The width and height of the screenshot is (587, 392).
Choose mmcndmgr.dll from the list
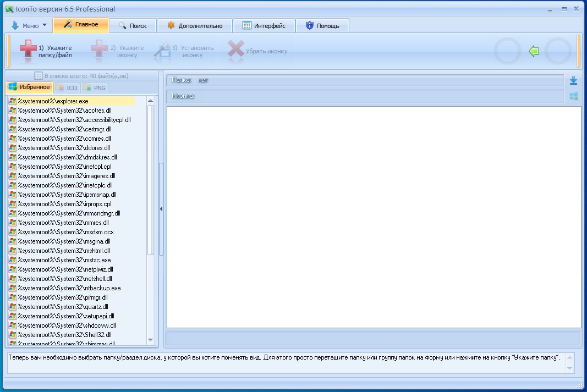point(64,213)
